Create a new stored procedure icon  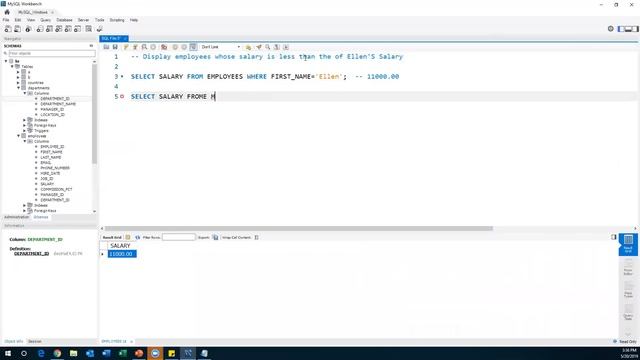tap(68, 29)
